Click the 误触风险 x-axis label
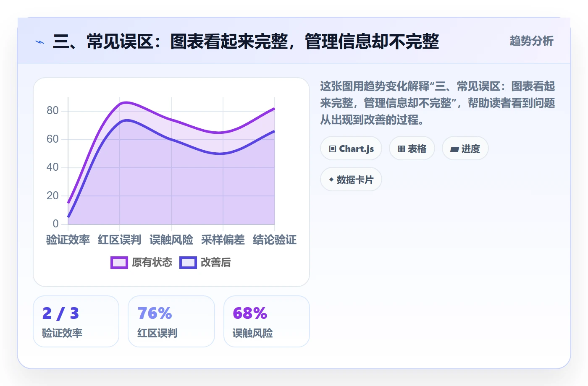The height and width of the screenshot is (386, 588). [171, 240]
